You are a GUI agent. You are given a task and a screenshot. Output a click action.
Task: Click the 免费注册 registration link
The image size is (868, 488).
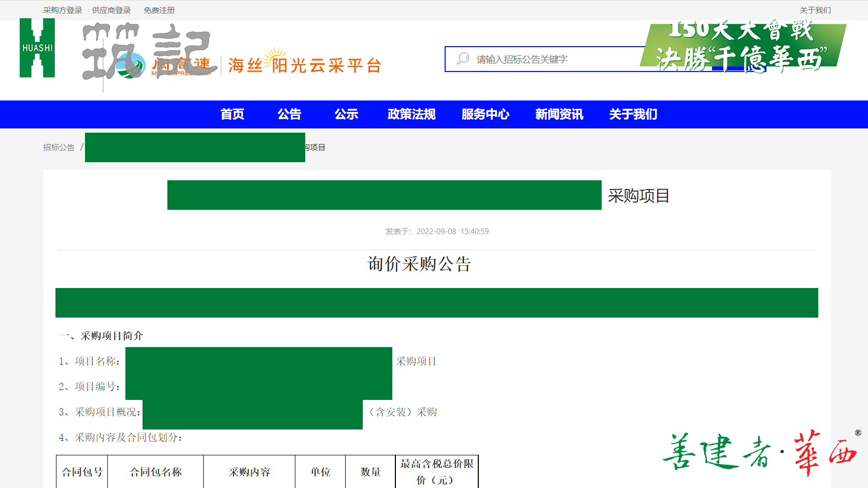(159, 10)
